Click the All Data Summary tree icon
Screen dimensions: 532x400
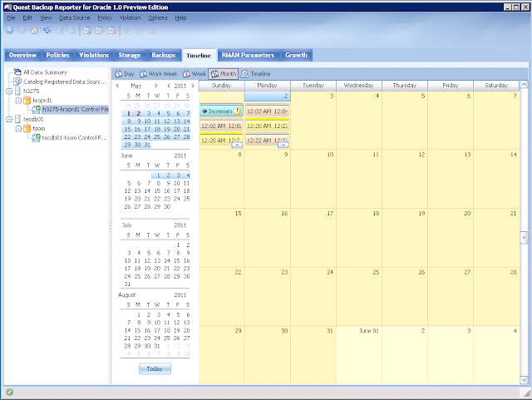(x=17, y=72)
